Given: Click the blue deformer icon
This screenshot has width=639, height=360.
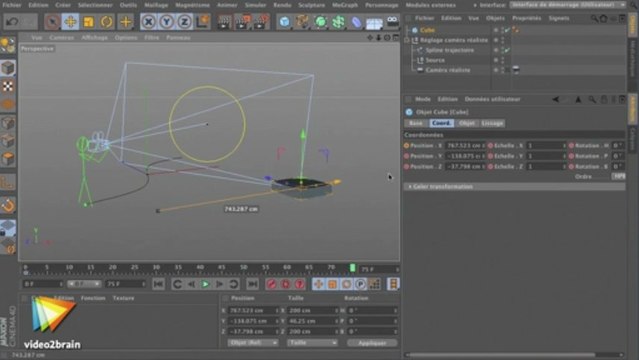Looking at the screenshot, I should (357, 22).
